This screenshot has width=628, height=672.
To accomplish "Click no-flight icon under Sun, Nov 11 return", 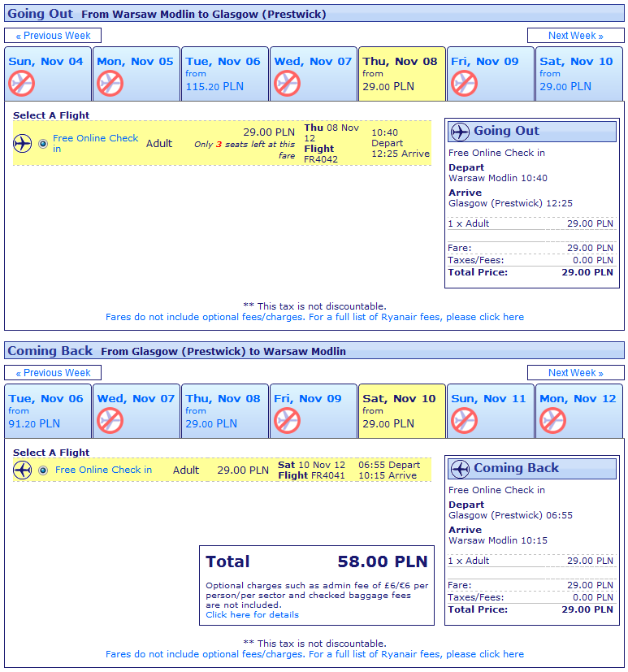I will pos(465,420).
